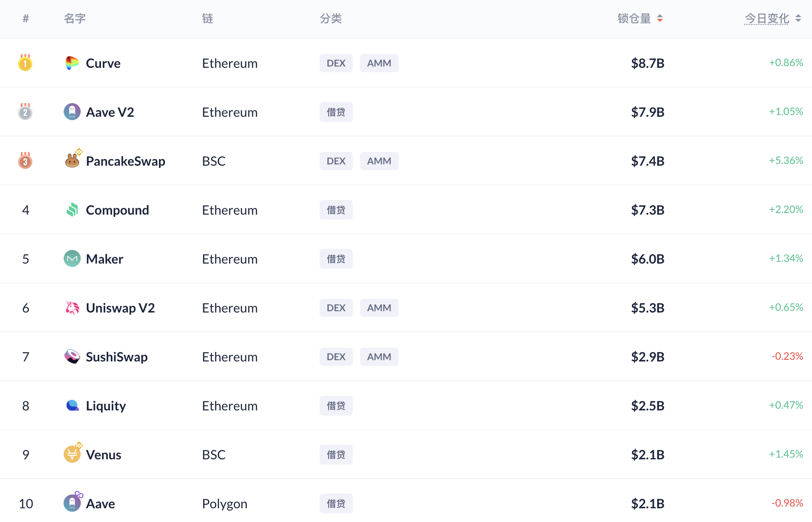
Task: Open the Aave Polygon protocol name
Action: click(100, 504)
